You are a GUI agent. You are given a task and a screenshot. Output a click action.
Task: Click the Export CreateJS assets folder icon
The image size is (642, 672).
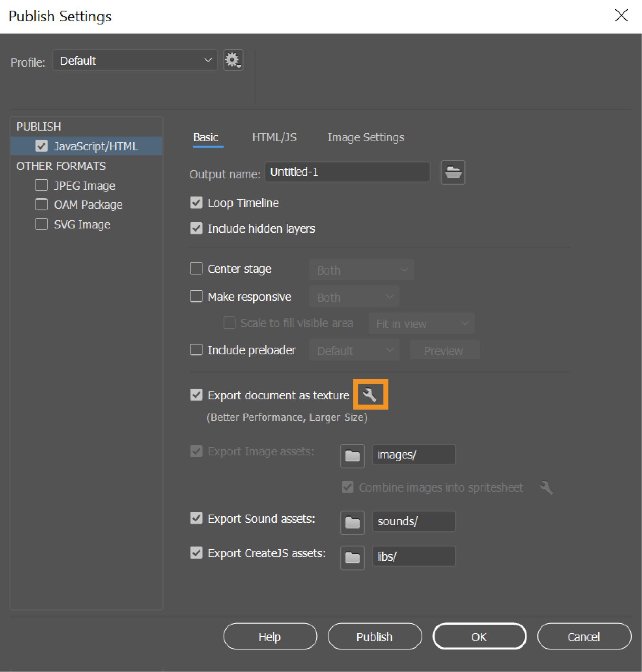click(x=352, y=558)
